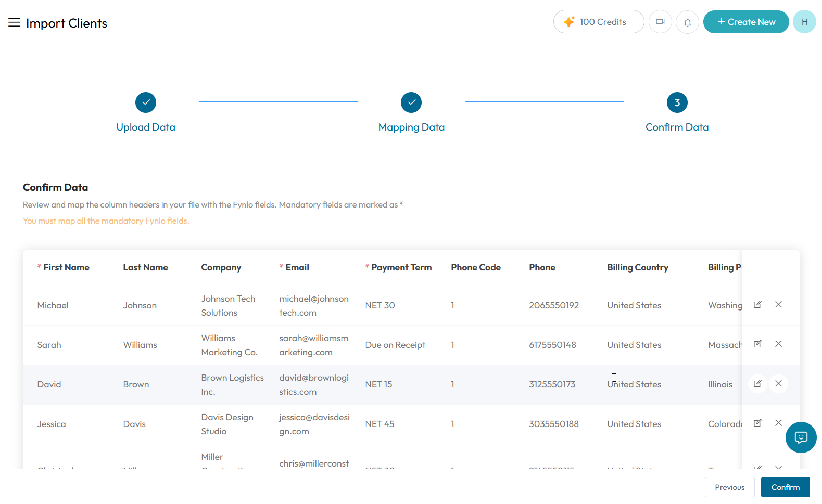Open the 100 Credits pill
Viewport: 822px width, 504px height.
coord(599,22)
